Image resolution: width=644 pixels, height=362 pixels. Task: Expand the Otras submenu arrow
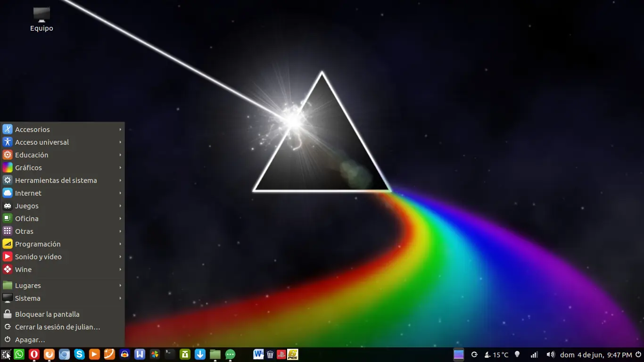(121, 231)
